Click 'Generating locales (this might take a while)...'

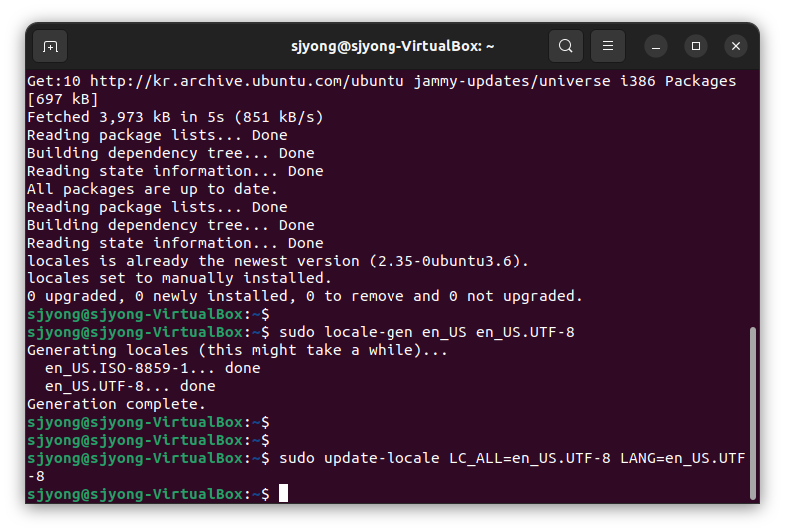[238, 350]
